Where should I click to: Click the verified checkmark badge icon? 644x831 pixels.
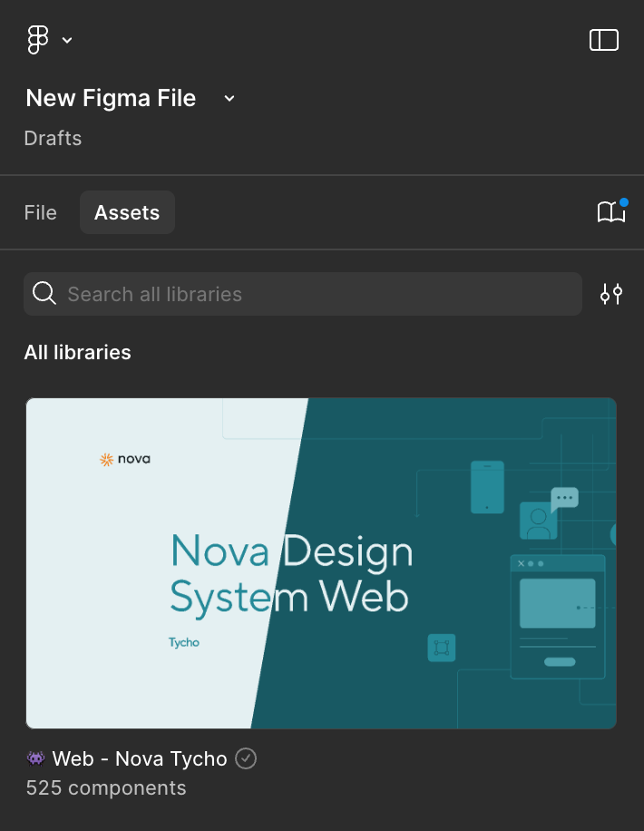coord(246,758)
